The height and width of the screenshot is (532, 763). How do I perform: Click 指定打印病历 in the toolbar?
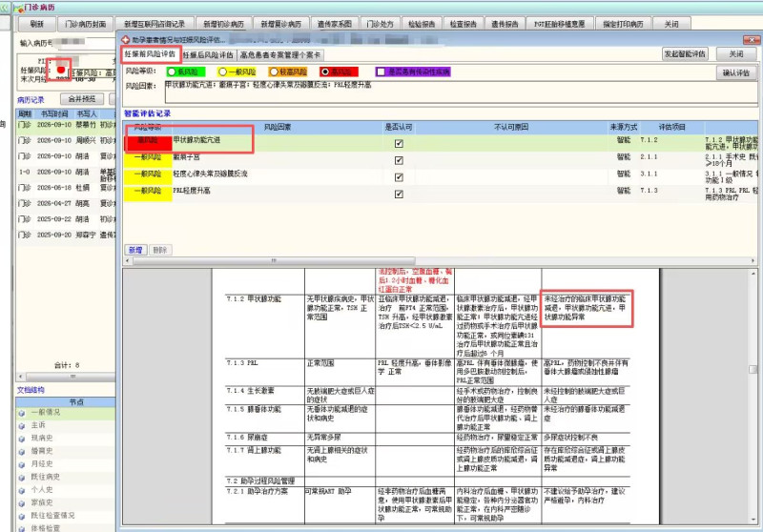pos(623,24)
